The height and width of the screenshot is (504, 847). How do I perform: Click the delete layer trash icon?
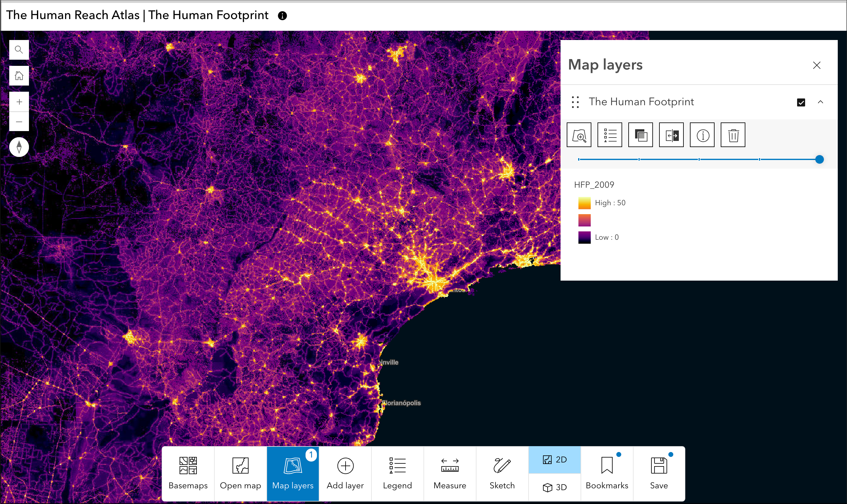(733, 134)
